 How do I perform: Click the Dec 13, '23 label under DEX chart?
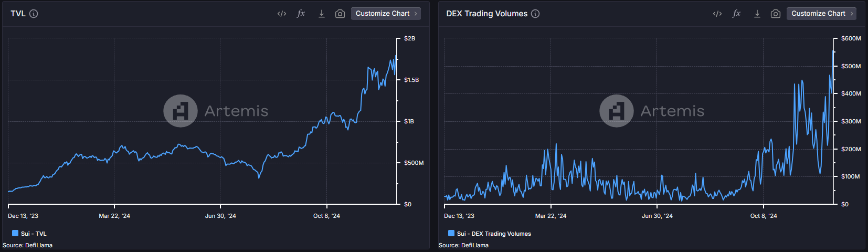pos(459,216)
